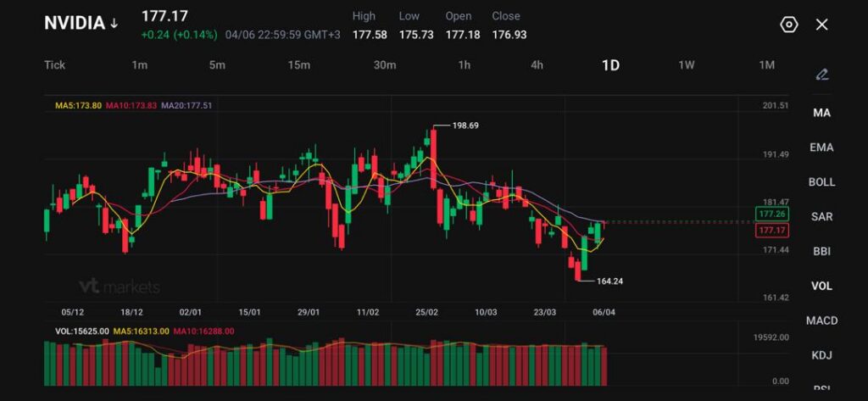Enable the BBI indicator
Screen dimensions: 868x401
[821, 251]
